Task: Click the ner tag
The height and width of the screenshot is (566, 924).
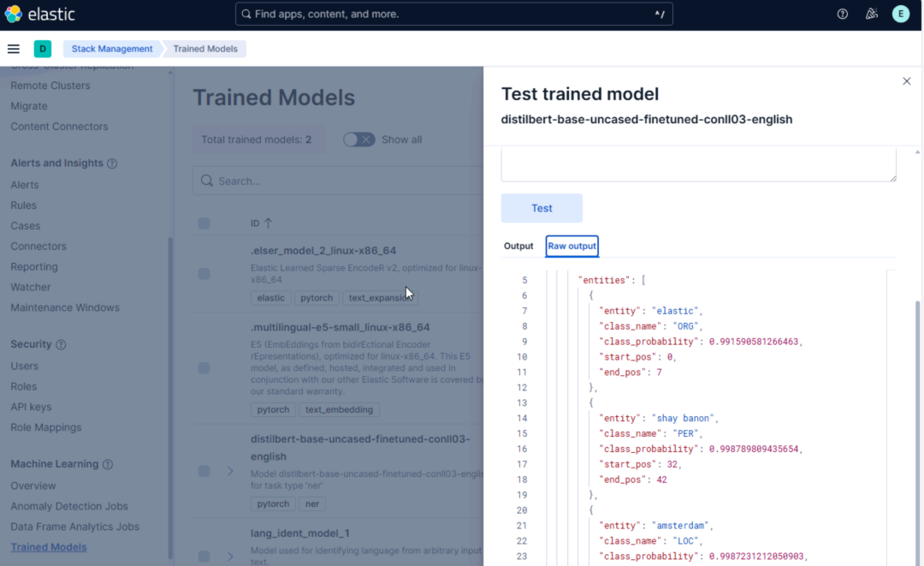Action: pos(312,504)
